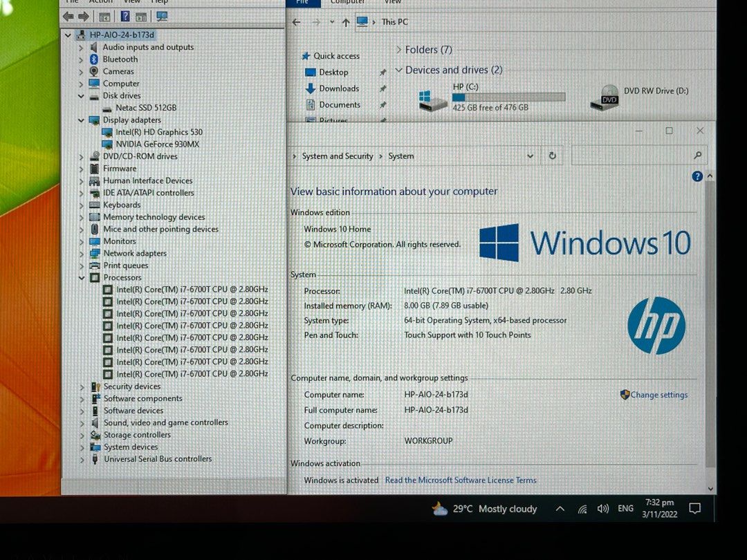Collapse the Devices and drives (2) section

[x=399, y=70]
